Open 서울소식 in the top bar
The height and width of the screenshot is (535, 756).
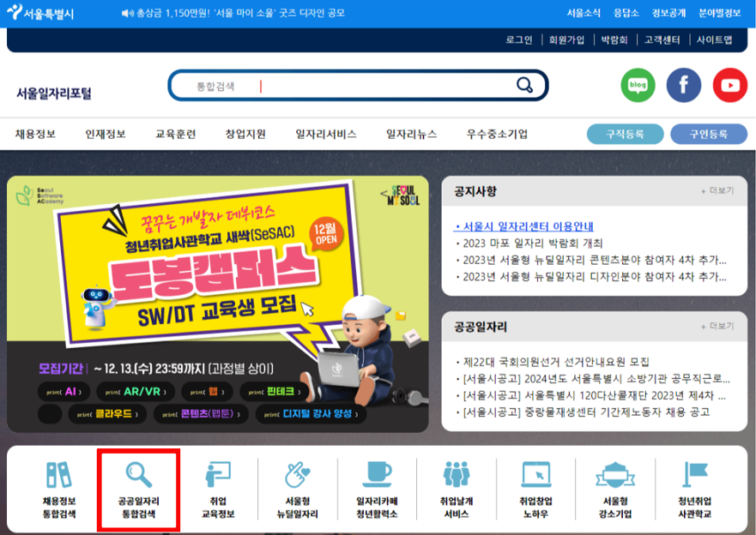[x=584, y=13]
